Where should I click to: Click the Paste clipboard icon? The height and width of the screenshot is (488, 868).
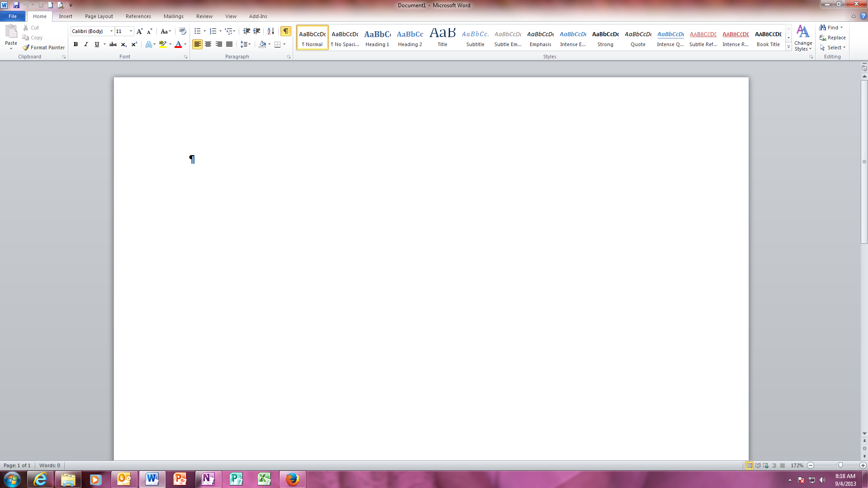[x=11, y=32]
